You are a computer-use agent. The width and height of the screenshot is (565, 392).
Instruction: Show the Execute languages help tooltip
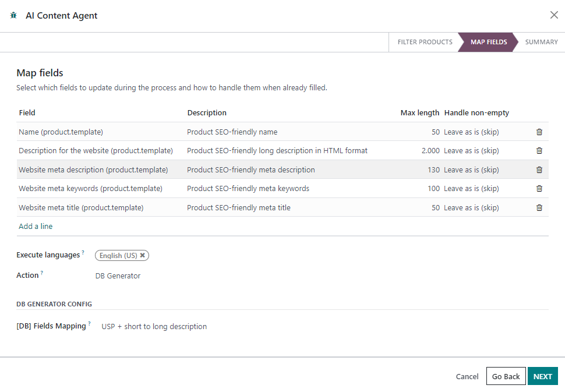pyautogui.click(x=83, y=252)
